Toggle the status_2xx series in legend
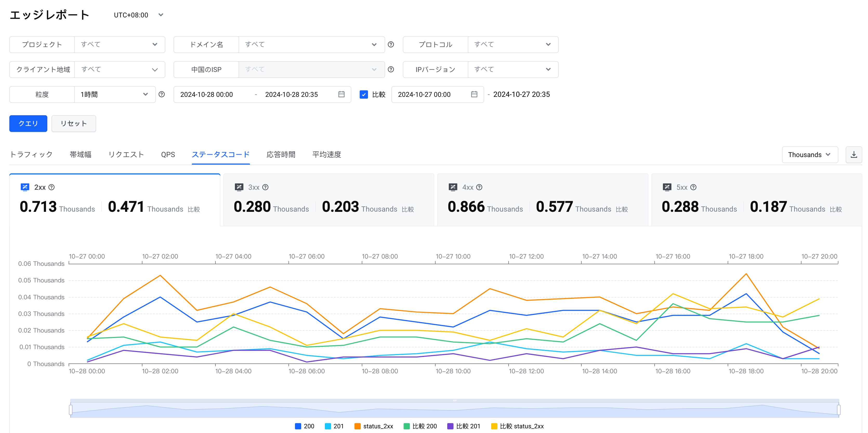Image resolution: width=868 pixels, height=433 pixels. (x=374, y=426)
